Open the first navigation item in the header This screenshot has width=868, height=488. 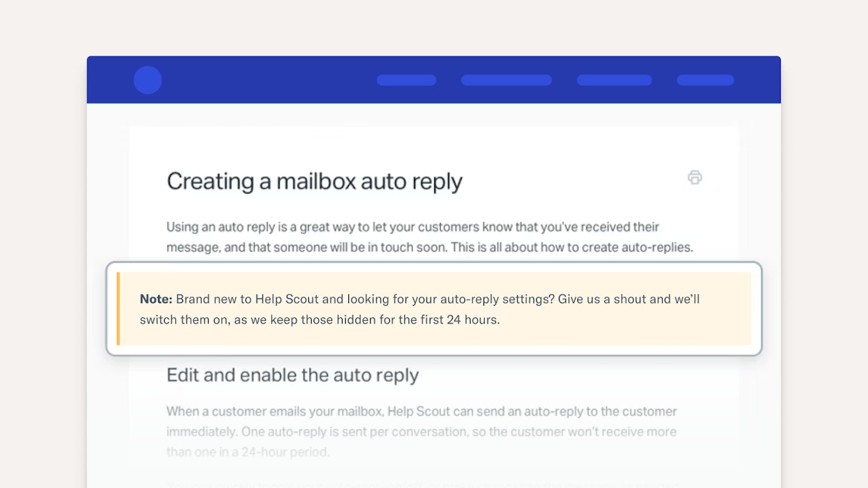click(x=406, y=80)
